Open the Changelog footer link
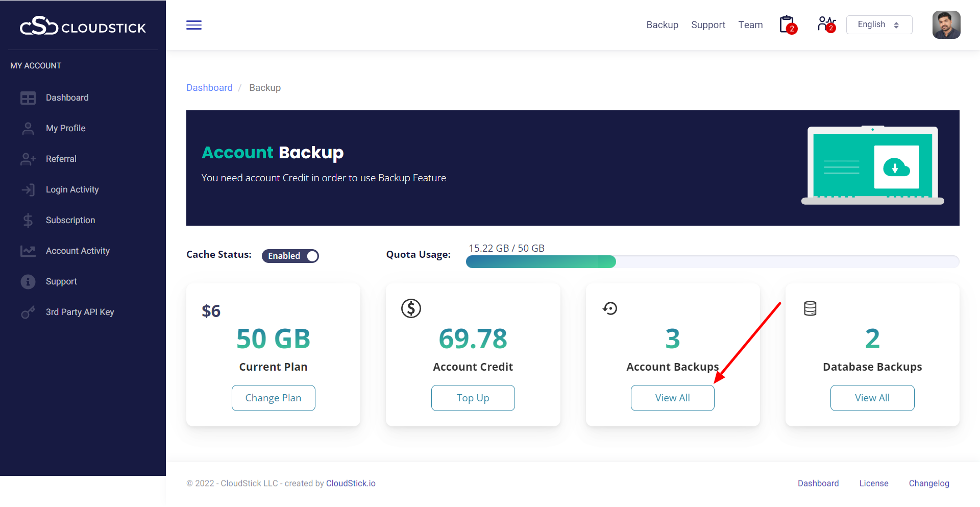 click(x=928, y=483)
